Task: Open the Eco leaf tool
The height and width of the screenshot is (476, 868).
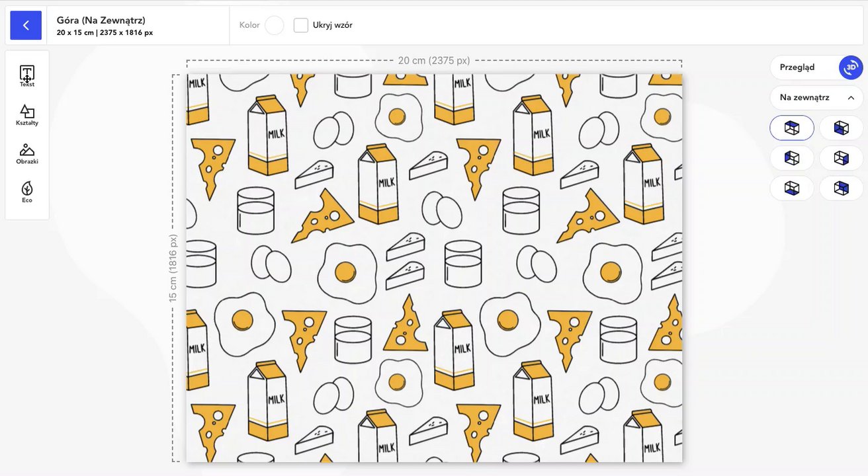Action: click(x=27, y=192)
